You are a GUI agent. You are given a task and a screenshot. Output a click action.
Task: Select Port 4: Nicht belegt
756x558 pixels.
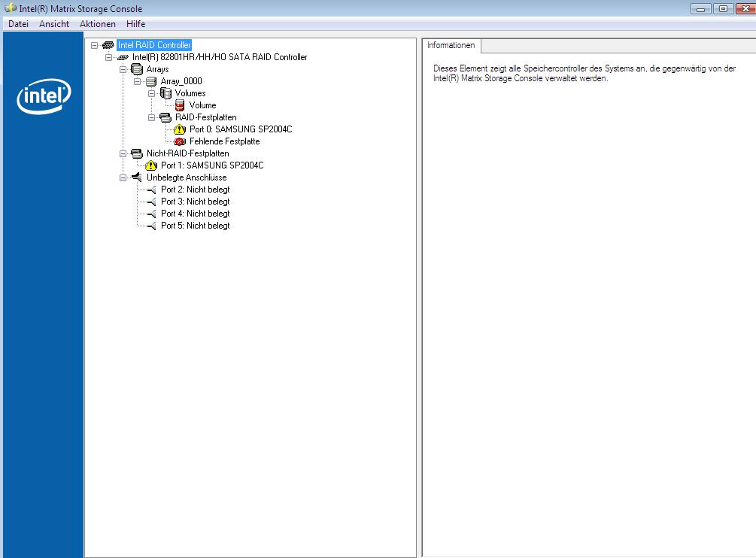(196, 214)
